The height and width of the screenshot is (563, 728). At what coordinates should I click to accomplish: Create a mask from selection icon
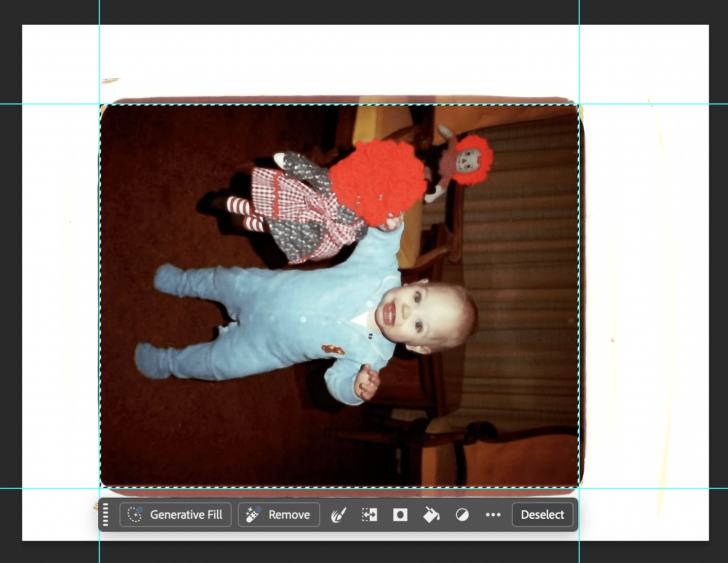tap(400, 515)
